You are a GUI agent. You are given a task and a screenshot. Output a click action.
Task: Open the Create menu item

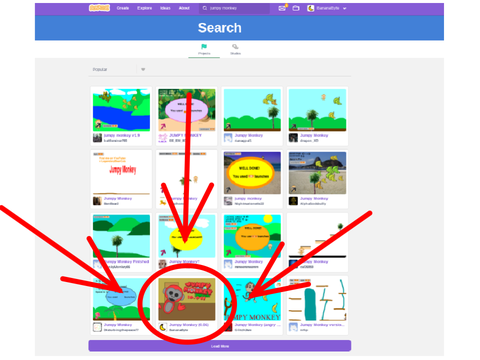pos(123,8)
